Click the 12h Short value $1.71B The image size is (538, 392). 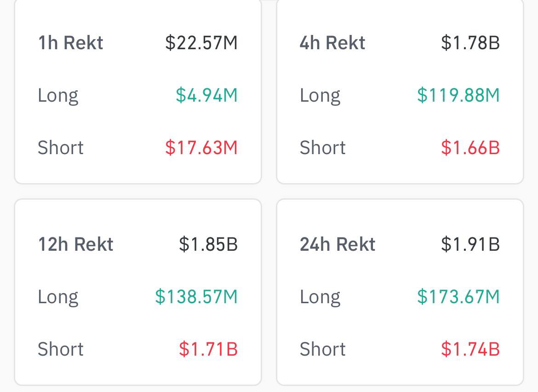click(x=208, y=349)
